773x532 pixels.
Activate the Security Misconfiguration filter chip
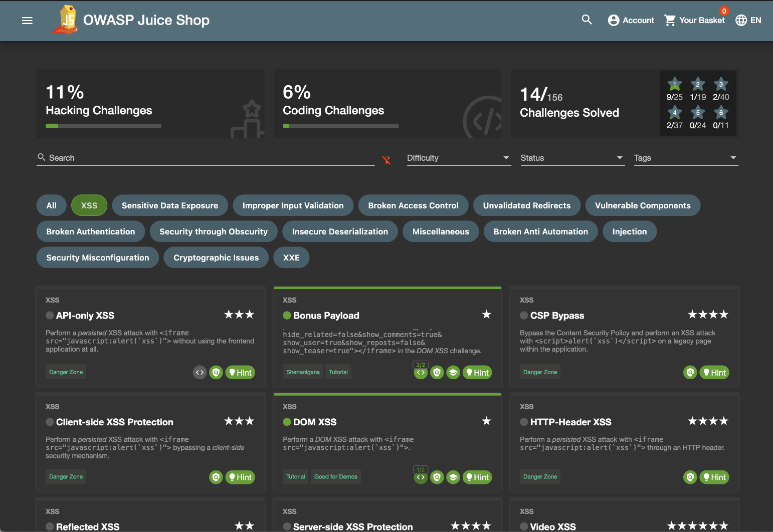point(97,257)
